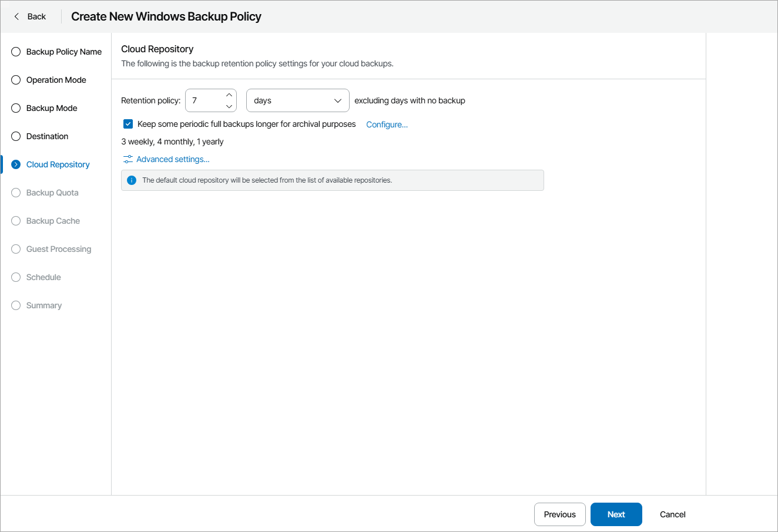Viewport: 778px width, 532px height.
Task: Click the blue info icon in notice
Action: click(132, 180)
